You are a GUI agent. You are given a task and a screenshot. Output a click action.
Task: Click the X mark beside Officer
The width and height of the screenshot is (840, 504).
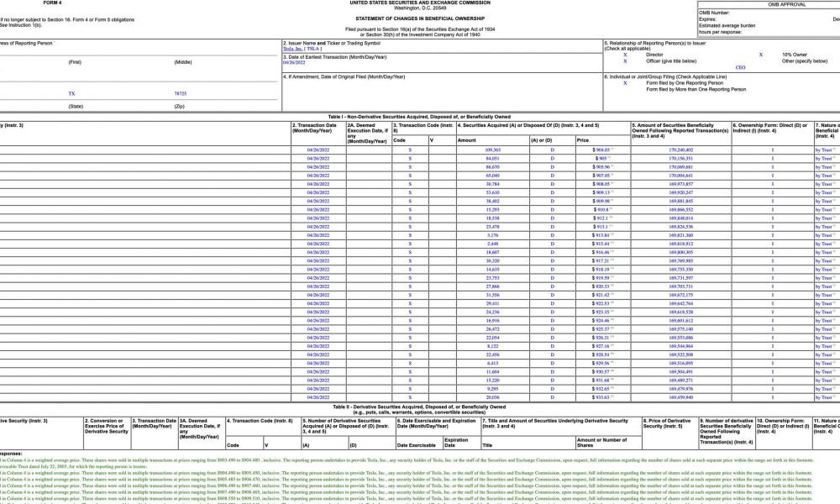coord(625,61)
